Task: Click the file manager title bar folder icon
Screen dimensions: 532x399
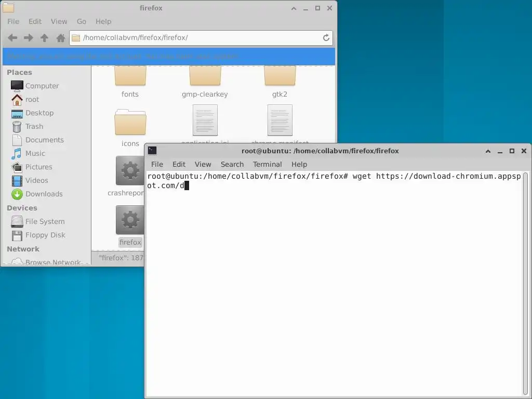Action: pyautogui.click(x=8, y=7)
